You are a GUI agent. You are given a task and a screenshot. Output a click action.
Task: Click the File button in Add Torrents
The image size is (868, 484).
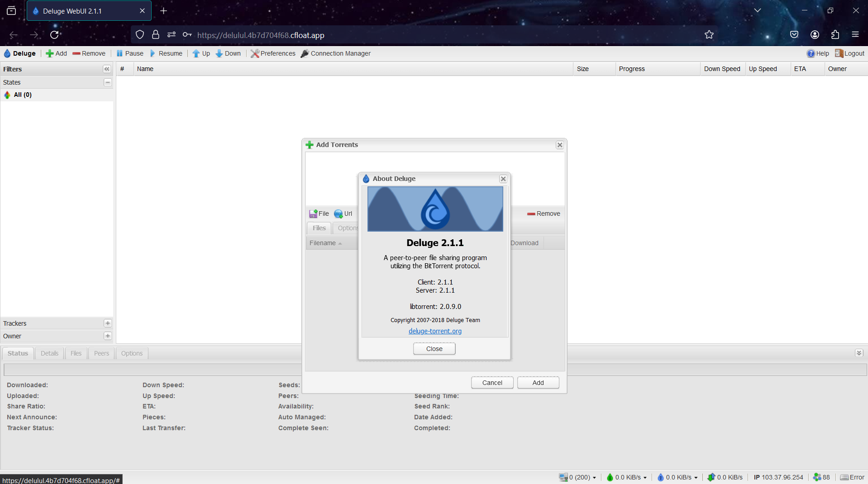click(319, 214)
